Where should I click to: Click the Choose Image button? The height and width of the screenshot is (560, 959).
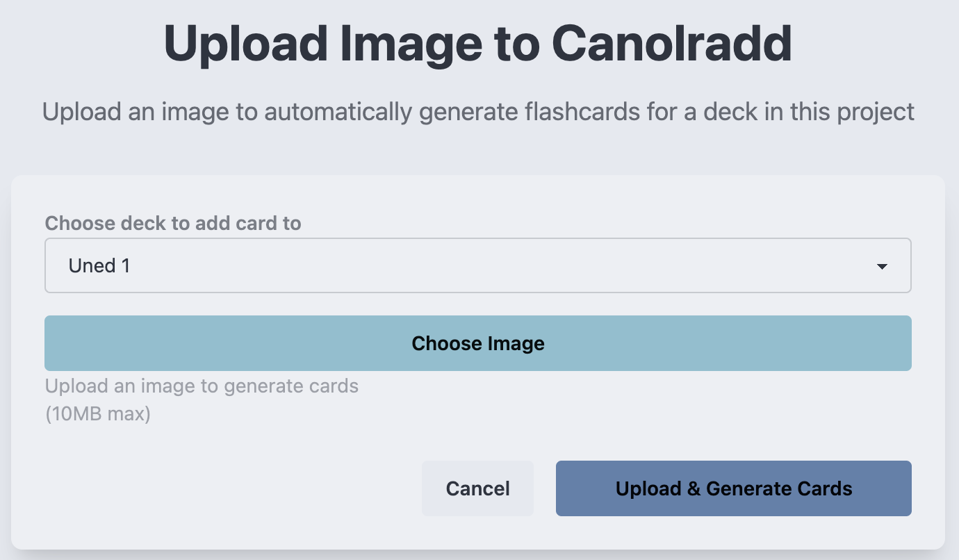477,343
